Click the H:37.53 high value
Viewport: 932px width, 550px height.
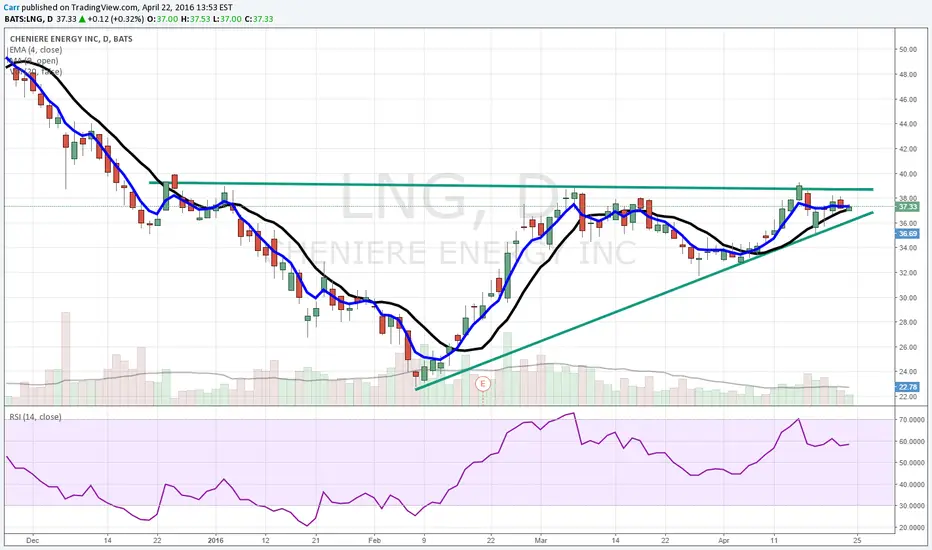coord(196,19)
